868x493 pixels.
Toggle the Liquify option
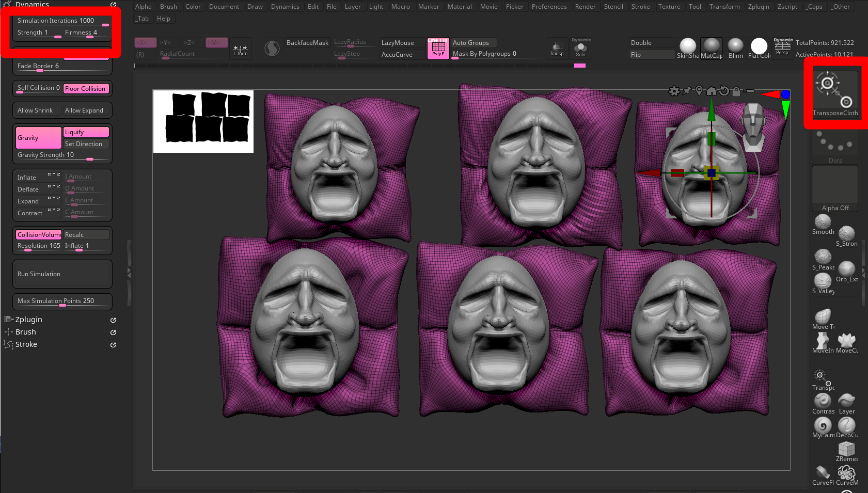(86, 132)
